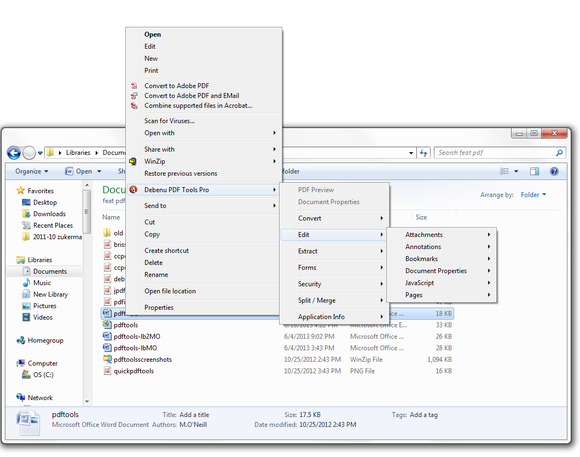The width and height of the screenshot is (580, 457).
Task: Click Add a tag in details pane
Action: (x=424, y=415)
